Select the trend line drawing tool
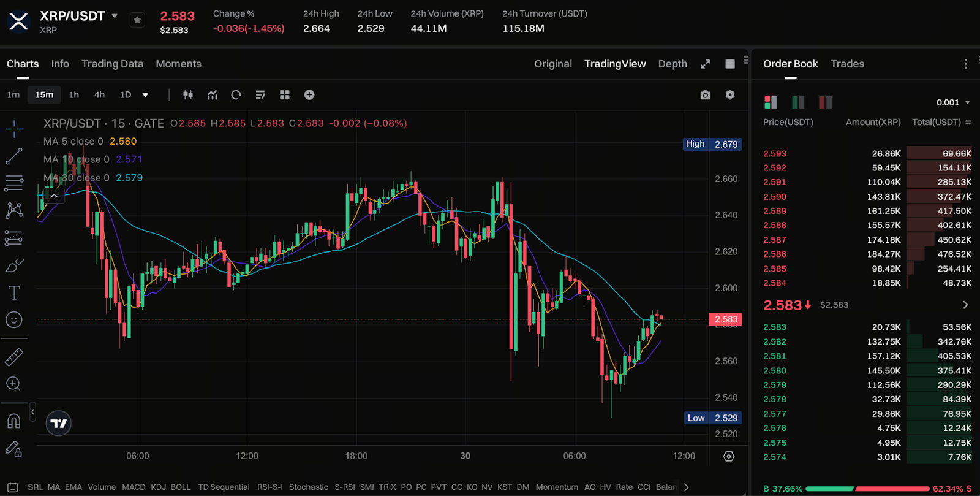Image resolution: width=980 pixels, height=496 pixels. click(14, 156)
